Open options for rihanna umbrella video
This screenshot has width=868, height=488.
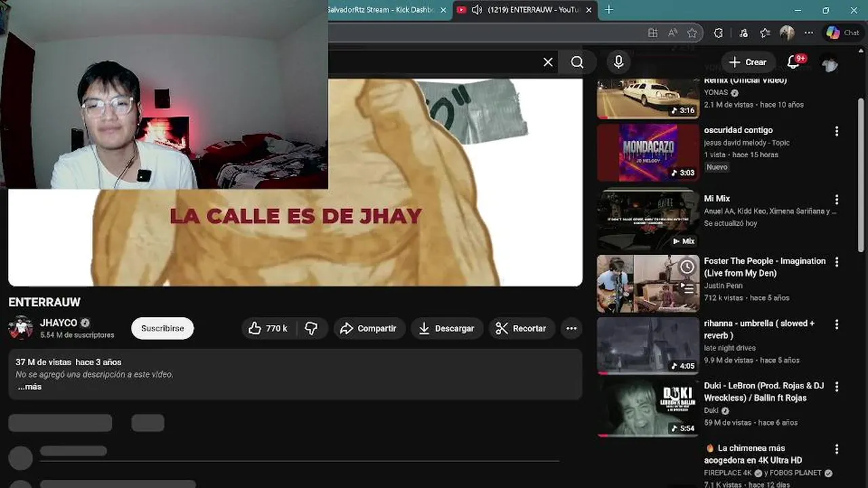837,324
